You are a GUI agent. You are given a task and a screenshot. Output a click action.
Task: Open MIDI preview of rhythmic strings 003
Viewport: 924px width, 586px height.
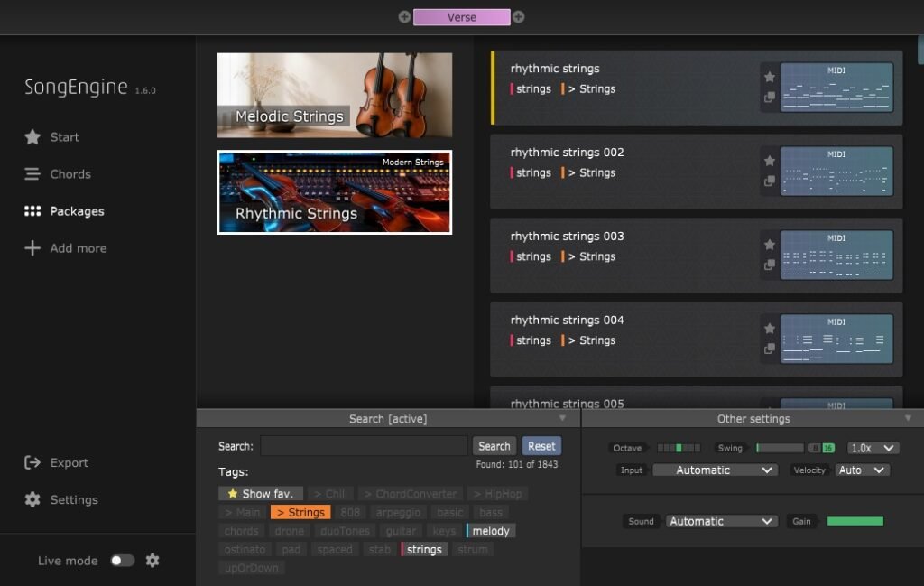pyautogui.click(x=836, y=255)
